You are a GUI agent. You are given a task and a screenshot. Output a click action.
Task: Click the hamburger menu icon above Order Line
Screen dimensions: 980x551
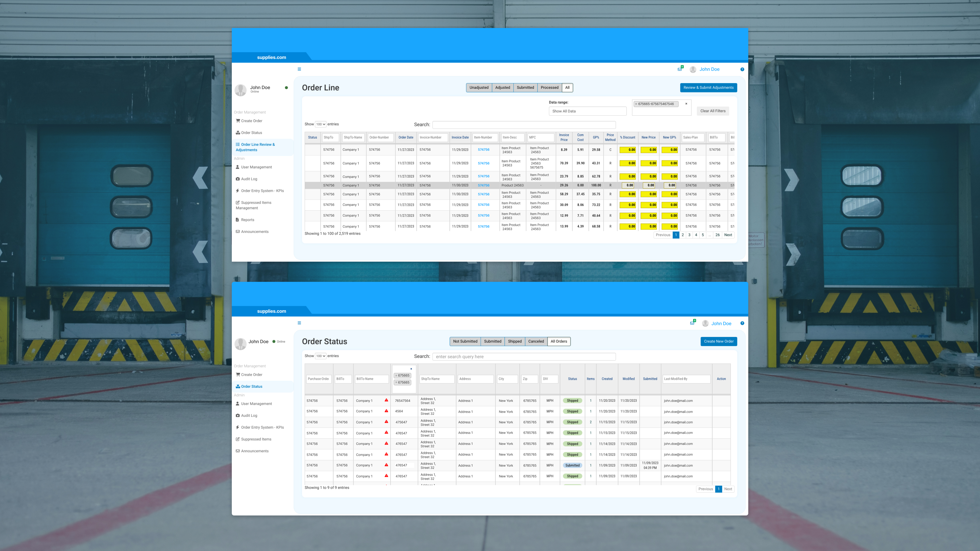pos(299,69)
